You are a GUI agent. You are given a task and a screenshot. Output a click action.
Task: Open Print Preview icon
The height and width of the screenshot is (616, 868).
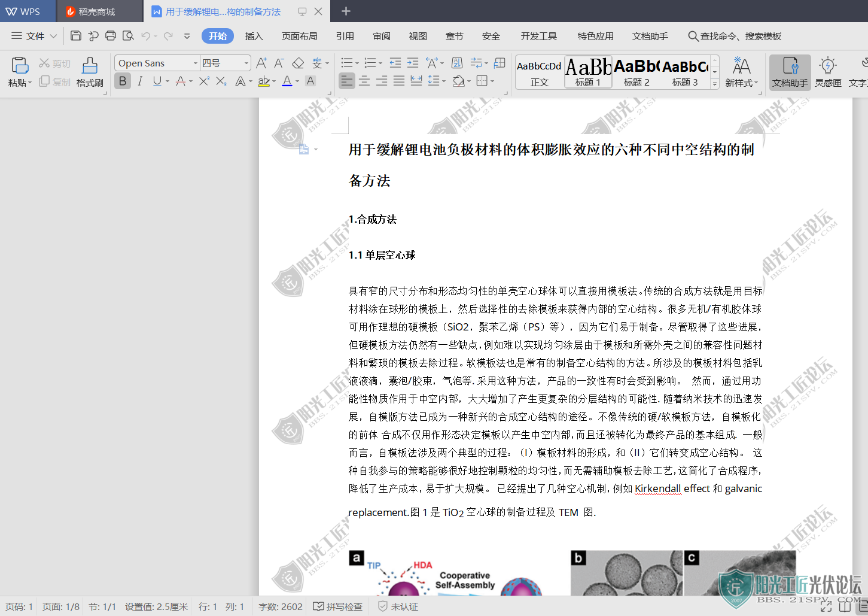pyautogui.click(x=128, y=36)
